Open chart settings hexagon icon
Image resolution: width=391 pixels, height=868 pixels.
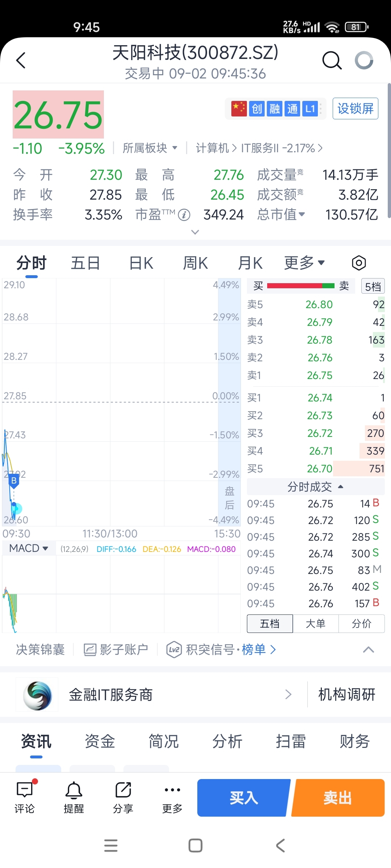359,263
